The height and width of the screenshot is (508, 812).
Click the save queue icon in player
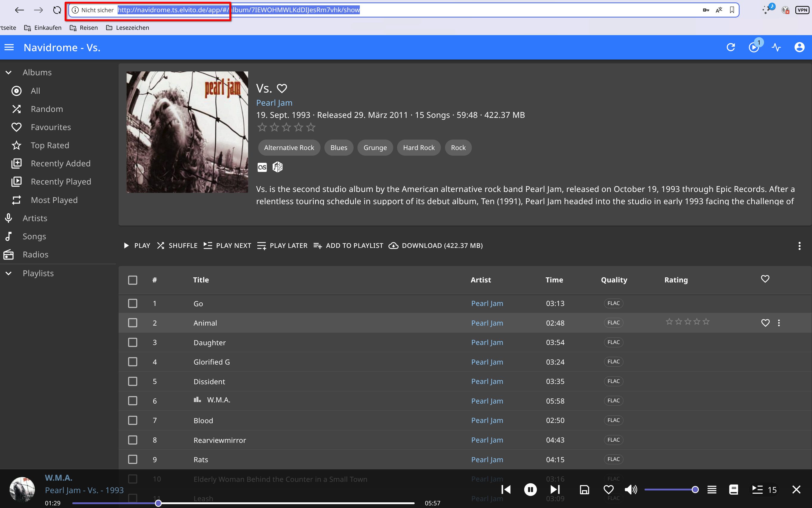click(584, 490)
